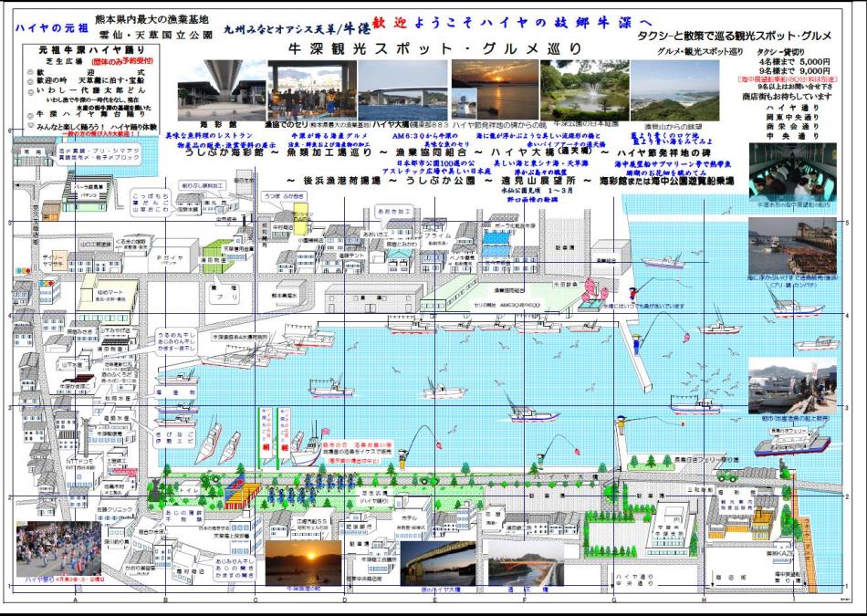Open the 漁協でのセリ fish auction photo

coord(312,89)
